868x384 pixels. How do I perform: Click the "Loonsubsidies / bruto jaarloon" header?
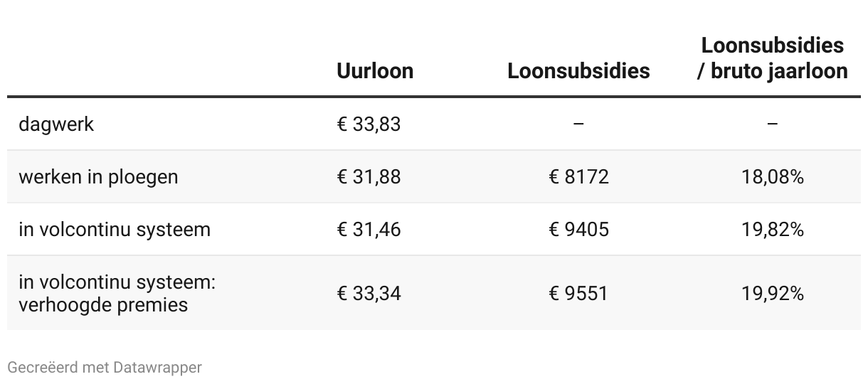(773, 58)
